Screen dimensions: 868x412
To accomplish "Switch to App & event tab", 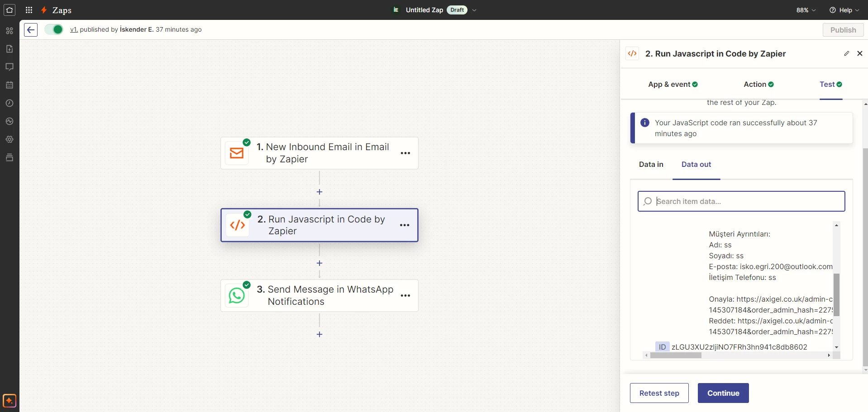I will [x=673, y=85].
